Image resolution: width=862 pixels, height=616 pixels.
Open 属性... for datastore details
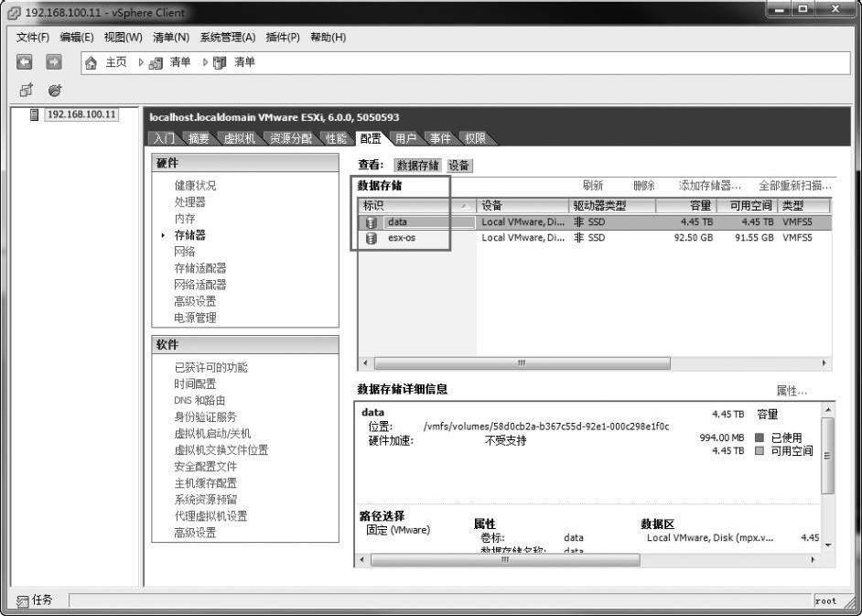point(792,391)
